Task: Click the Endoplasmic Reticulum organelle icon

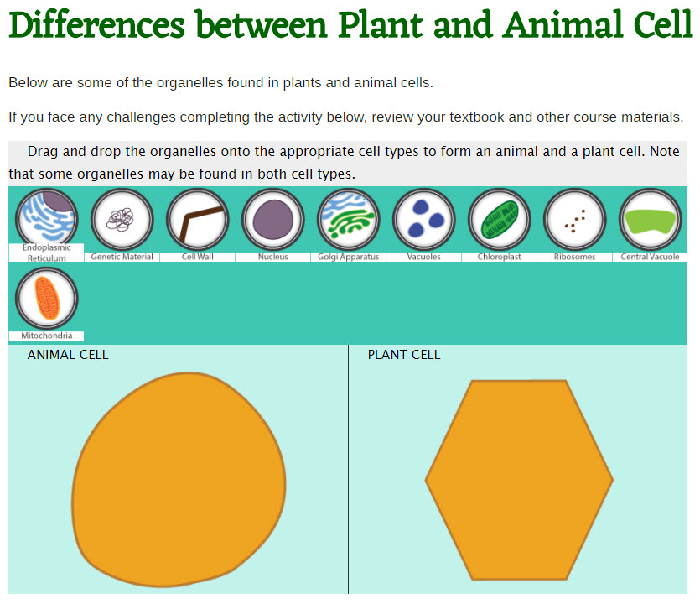Action: click(x=47, y=218)
